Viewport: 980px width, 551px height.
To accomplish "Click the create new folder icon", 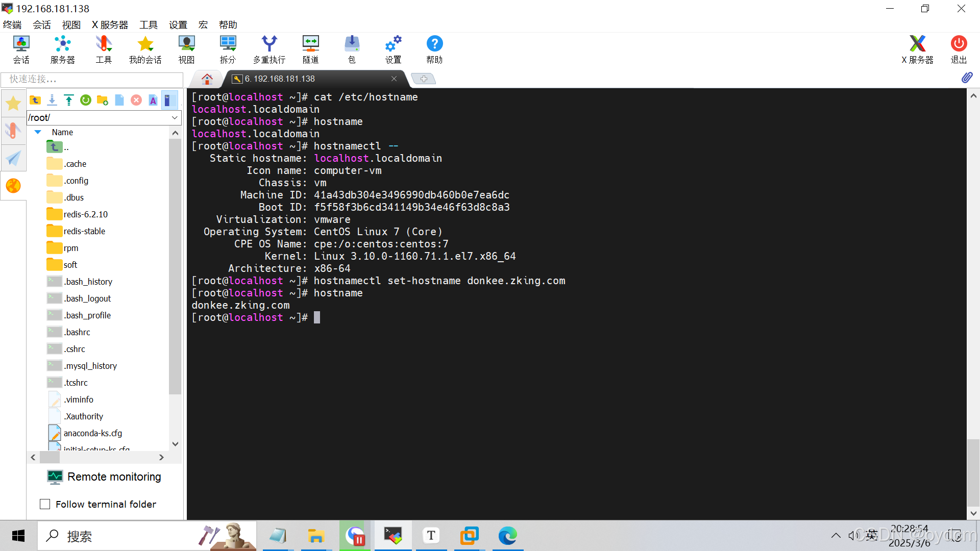I will 103,100.
